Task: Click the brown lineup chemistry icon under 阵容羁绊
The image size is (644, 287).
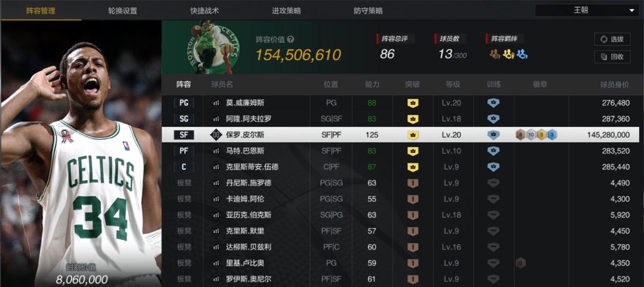Action: click(495, 54)
